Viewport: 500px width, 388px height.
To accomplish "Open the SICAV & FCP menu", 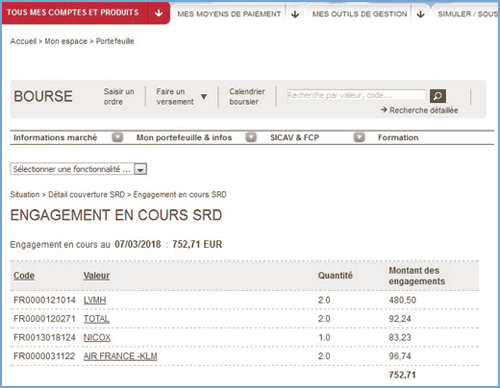I will pos(294,137).
